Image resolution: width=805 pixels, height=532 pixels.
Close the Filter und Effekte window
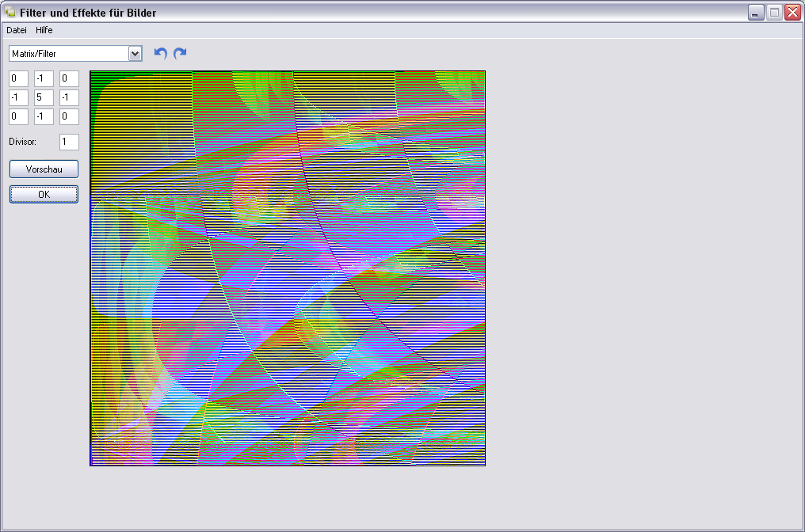coord(792,13)
